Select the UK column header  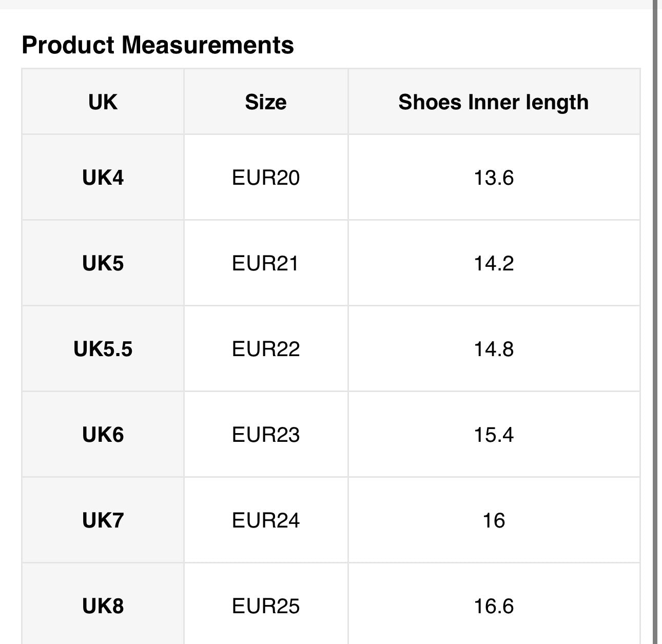tap(103, 102)
